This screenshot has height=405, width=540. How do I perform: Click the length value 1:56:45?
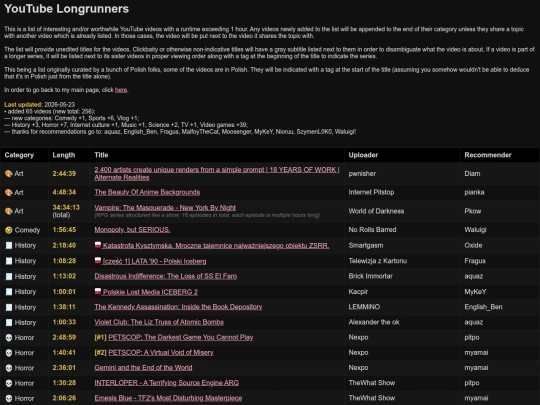tap(64, 230)
